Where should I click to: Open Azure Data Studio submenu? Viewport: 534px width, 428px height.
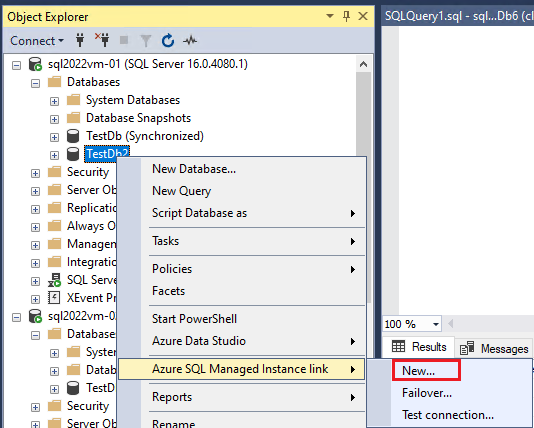[x=241, y=341]
